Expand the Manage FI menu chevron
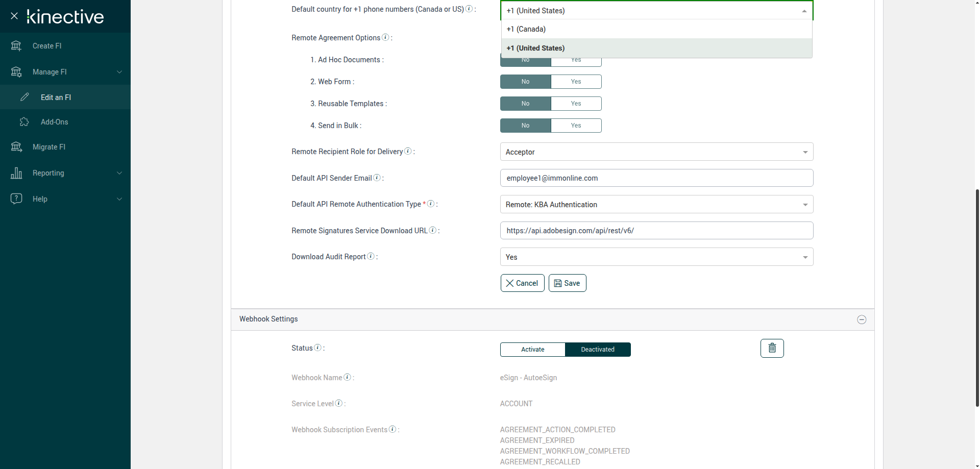This screenshot has height=469, width=980. point(119,72)
